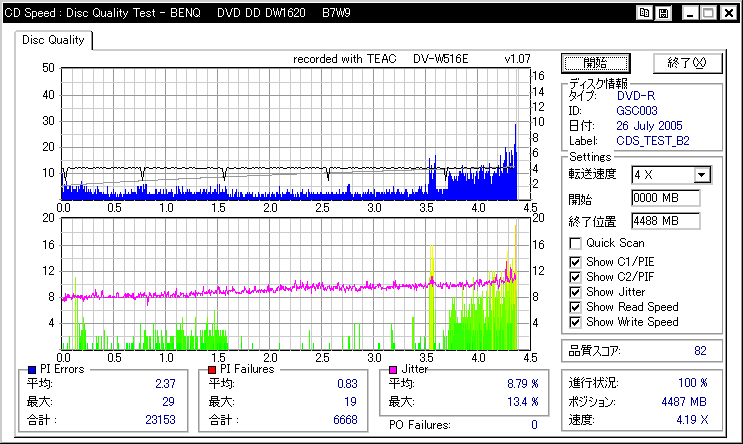Uncheck Show Write Speed option

click(575, 322)
